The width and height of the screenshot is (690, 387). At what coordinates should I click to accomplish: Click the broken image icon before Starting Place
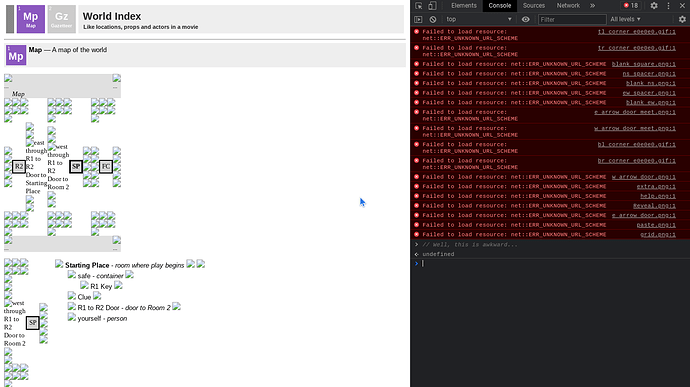(59, 264)
